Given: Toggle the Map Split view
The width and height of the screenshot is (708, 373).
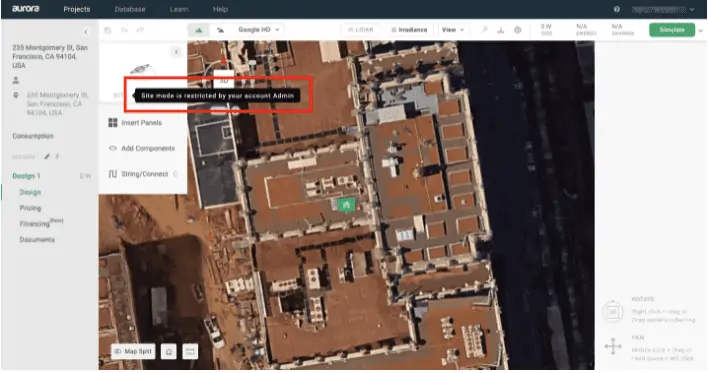Looking at the screenshot, I should pyautogui.click(x=133, y=351).
